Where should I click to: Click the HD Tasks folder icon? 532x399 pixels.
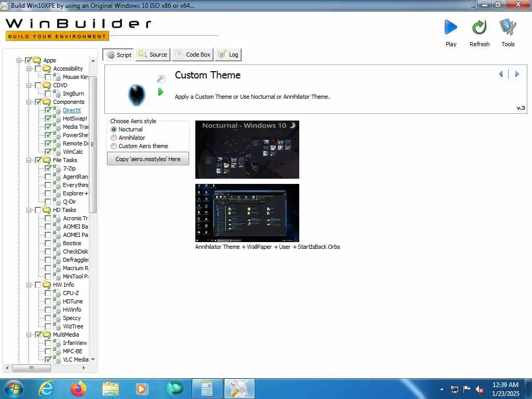47,210
